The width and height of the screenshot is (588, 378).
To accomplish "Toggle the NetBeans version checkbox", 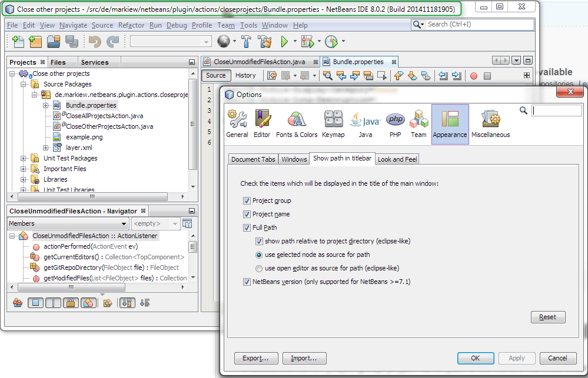I will [247, 282].
